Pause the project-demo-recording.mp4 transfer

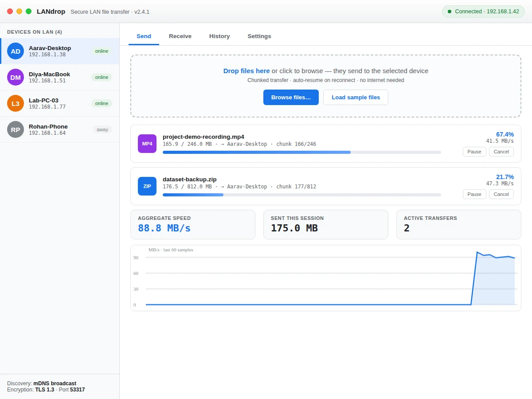tap(474, 152)
